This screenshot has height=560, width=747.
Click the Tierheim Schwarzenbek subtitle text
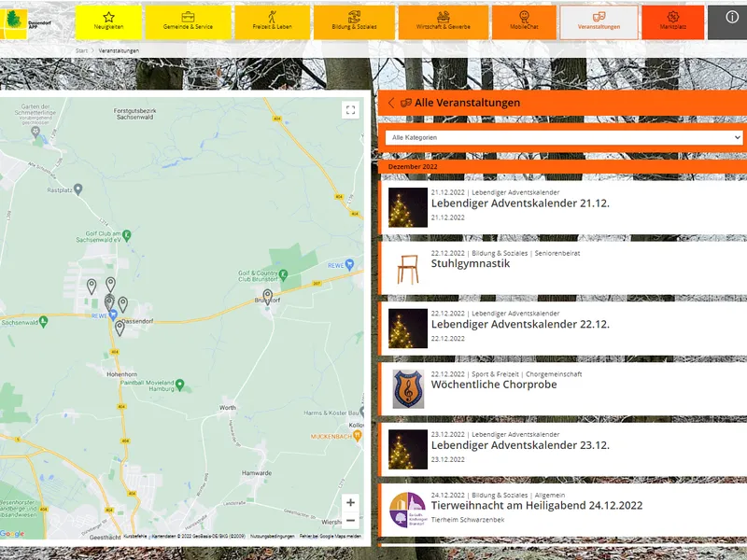(x=468, y=520)
